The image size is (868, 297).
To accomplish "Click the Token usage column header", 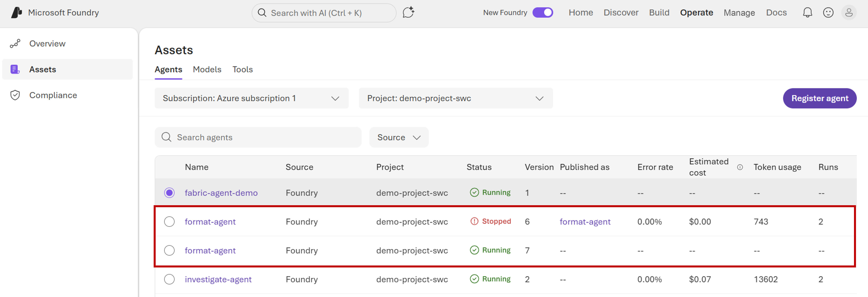I will (777, 167).
